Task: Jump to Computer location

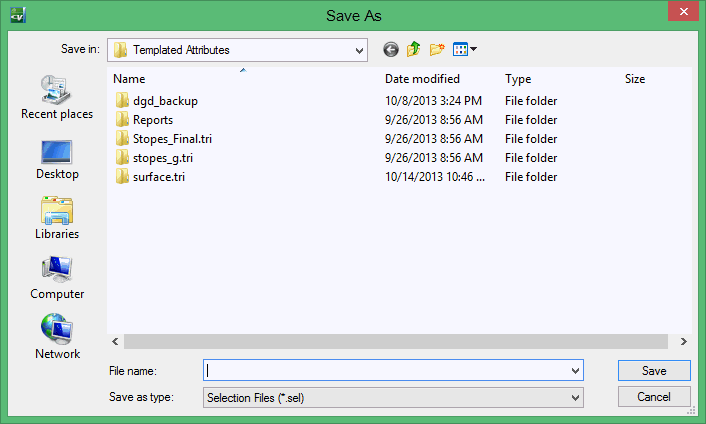Action: [57, 279]
